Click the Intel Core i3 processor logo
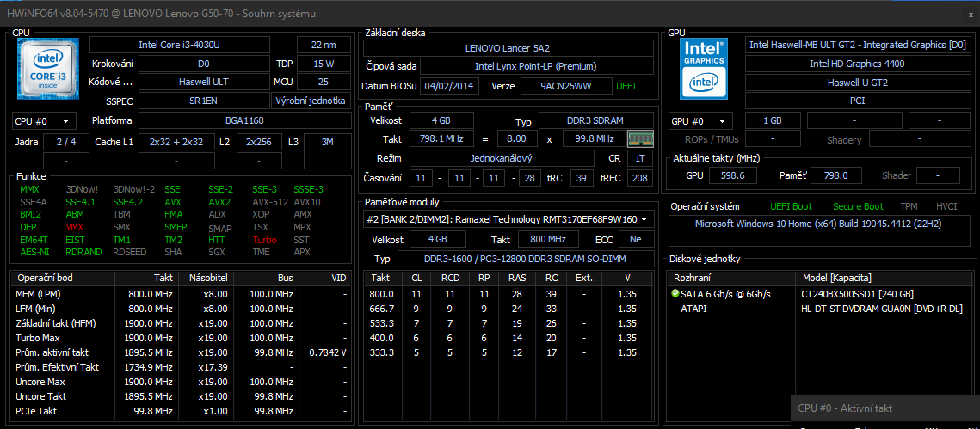This screenshot has height=429, width=980. pos(48,69)
